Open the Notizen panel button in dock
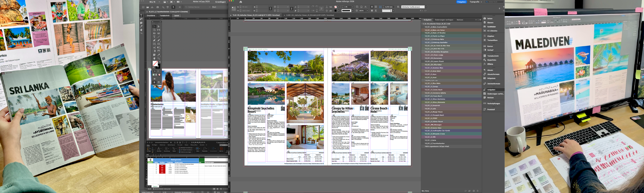644x193 pixels. 494,97
